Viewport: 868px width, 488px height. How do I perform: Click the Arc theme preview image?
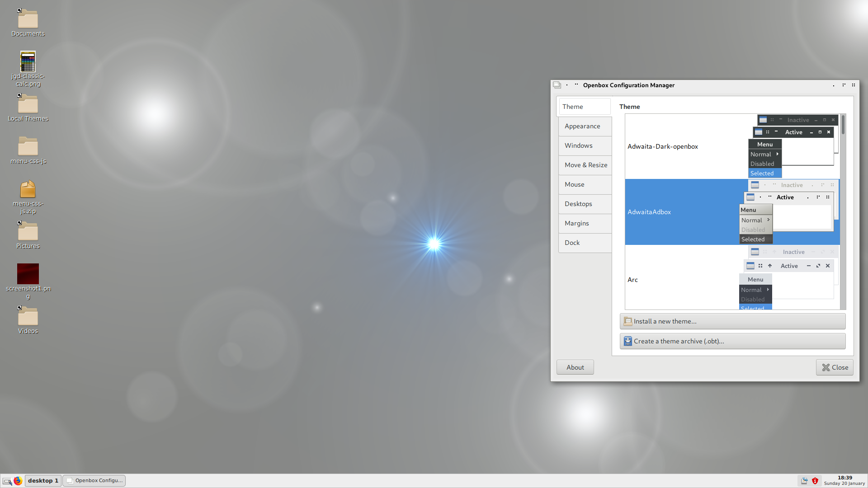coord(789,278)
